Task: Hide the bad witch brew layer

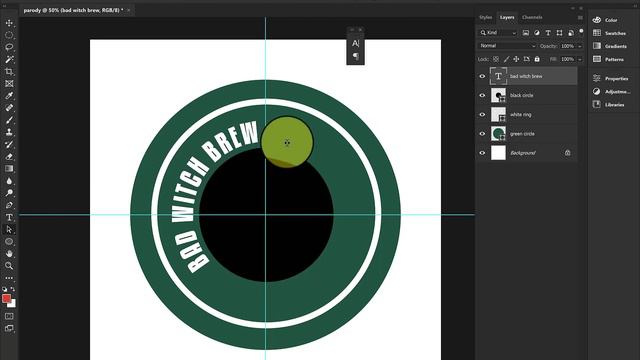Action: click(482, 76)
